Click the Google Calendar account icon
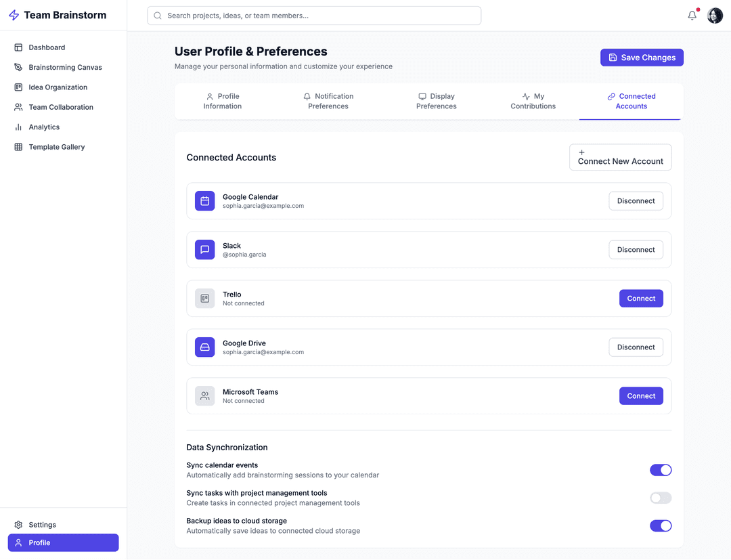Screen dimensions: 731x560 click(x=205, y=201)
